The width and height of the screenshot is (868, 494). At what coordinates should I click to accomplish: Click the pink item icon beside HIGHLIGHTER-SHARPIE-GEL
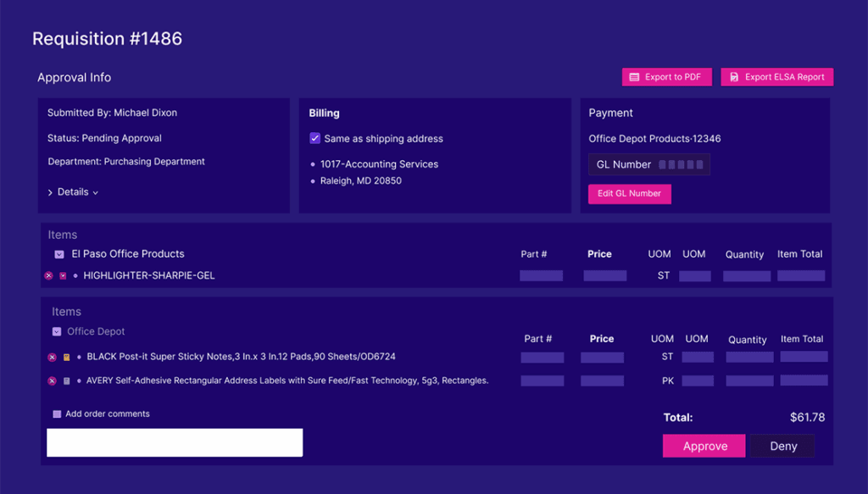[x=63, y=276]
